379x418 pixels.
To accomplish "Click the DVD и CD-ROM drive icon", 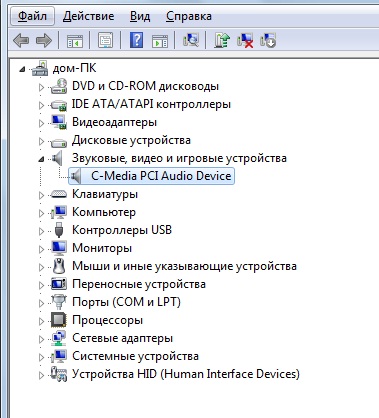I will pyautogui.click(x=59, y=86).
